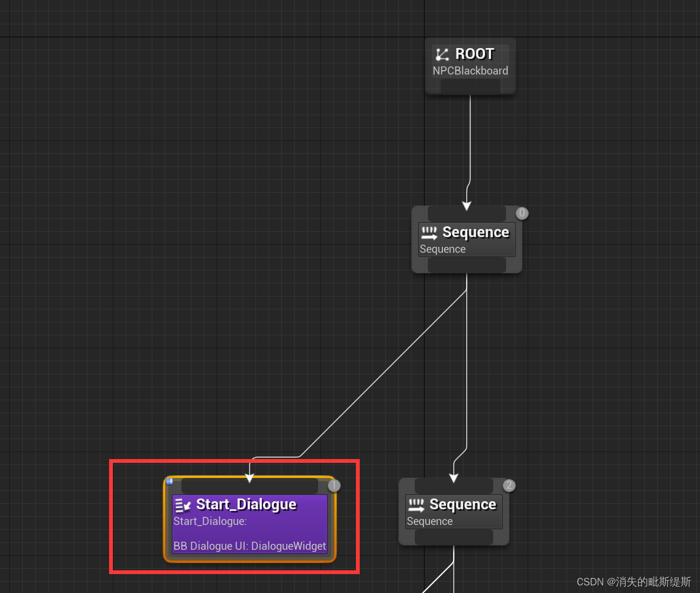The height and width of the screenshot is (593, 700).
Task: Click the top input pin of Start_Dialogue
Action: pyautogui.click(x=250, y=486)
